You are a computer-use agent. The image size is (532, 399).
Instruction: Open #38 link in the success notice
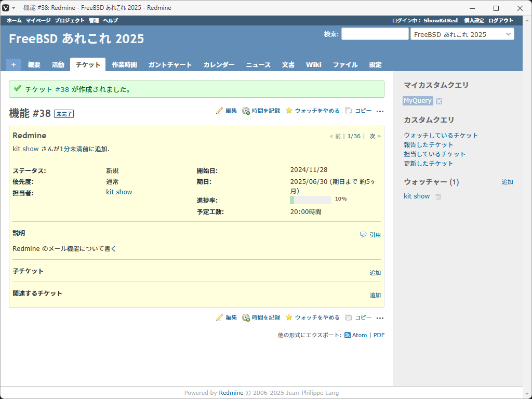(x=62, y=89)
